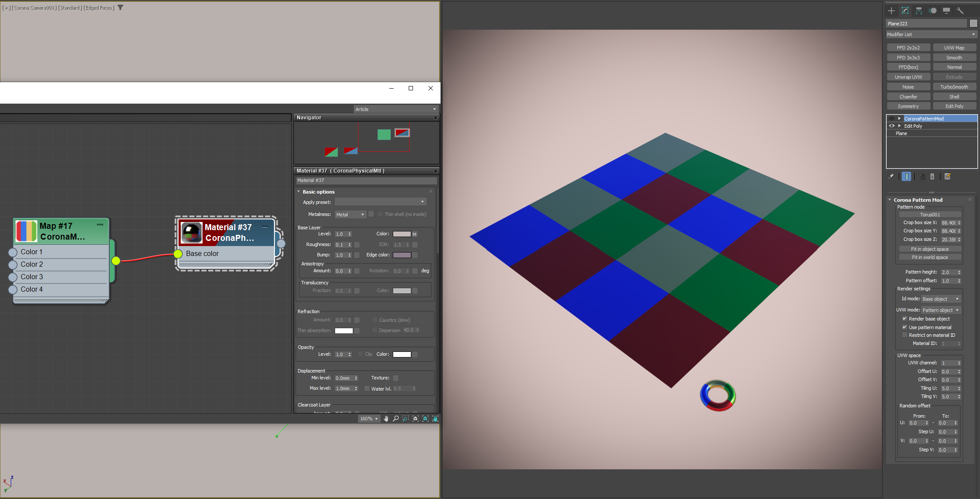Click the Base Layer color swatch
This screenshot has width=980, height=499.
click(401, 234)
